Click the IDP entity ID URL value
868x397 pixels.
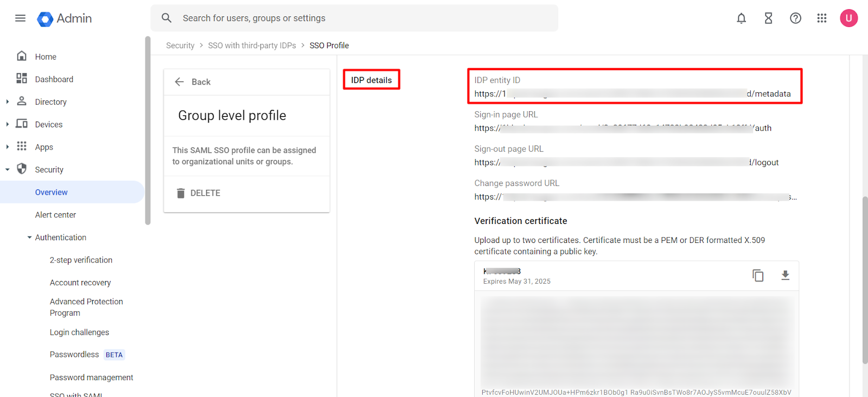tap(633, 94)
